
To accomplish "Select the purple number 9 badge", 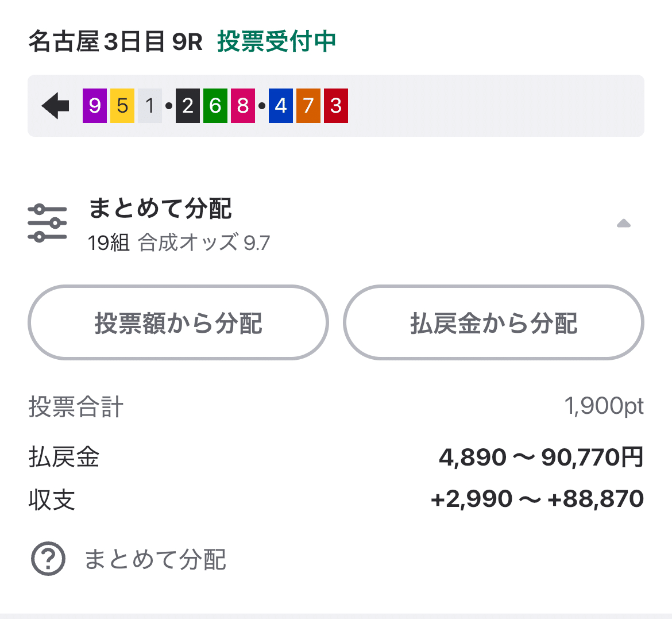I will pyautogui.click(x=94, y=106).
